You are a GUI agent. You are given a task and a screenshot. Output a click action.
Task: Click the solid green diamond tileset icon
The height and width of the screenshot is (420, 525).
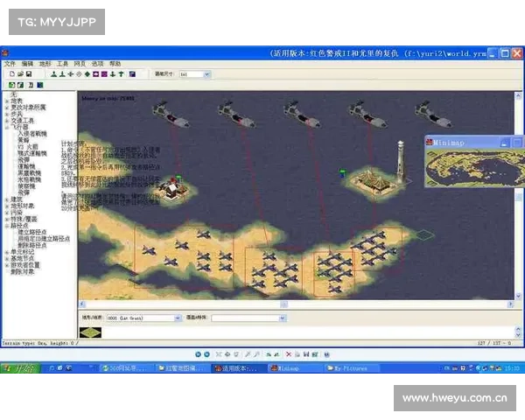87,74
